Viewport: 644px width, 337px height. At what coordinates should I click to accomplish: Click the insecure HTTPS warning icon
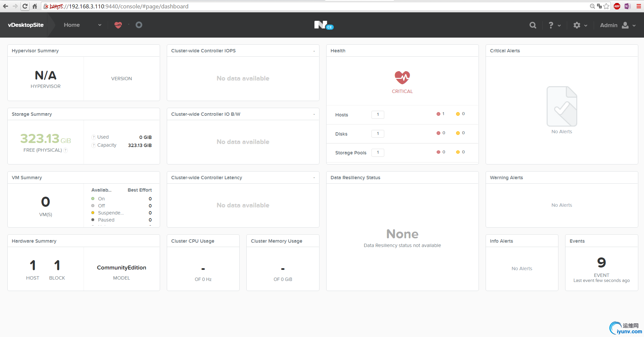(x=46, y=6)
